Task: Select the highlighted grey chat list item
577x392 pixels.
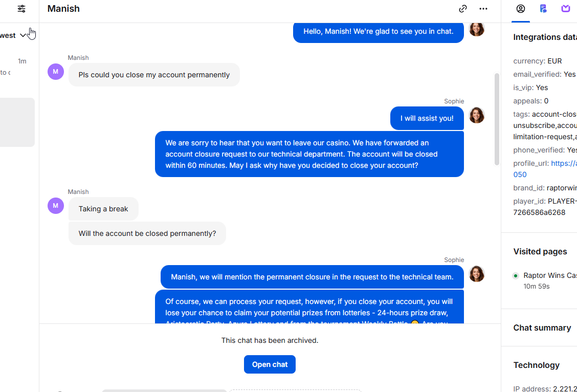Action: point(17,122)
